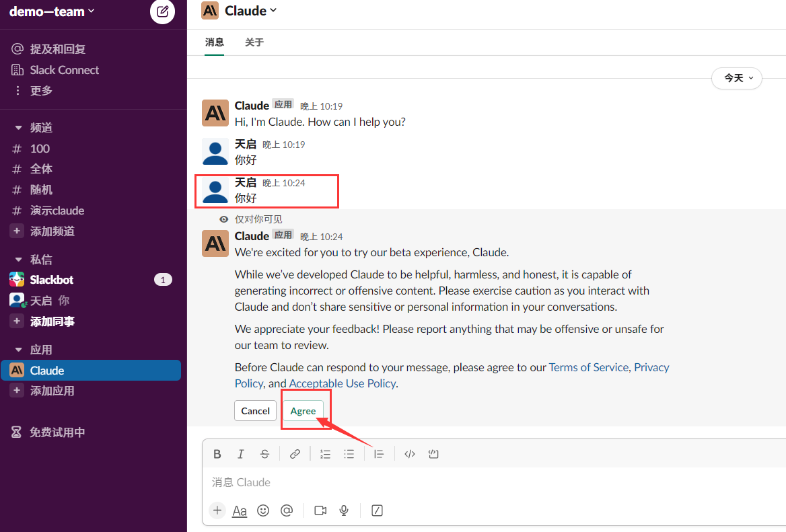Click 添加同事 plus icon
786x532 pixels.
pos(17,321)
